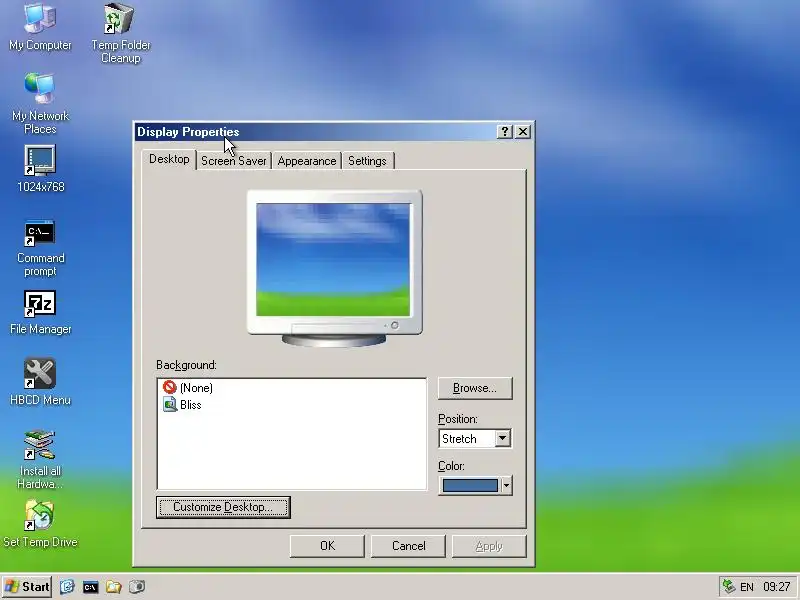Open the folder icon in Quick Launch
Screen dimensions: 800x600
(x=114, y=587)
